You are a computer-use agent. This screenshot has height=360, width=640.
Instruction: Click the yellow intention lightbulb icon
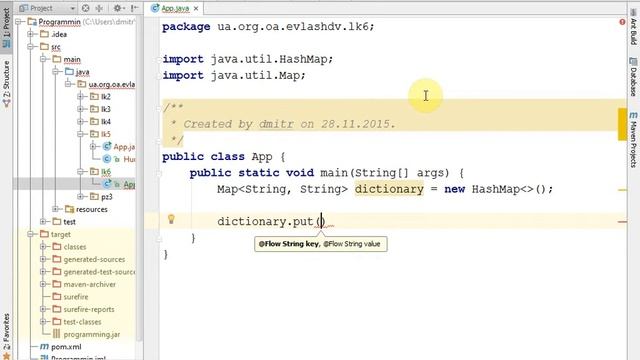[171, 219]
